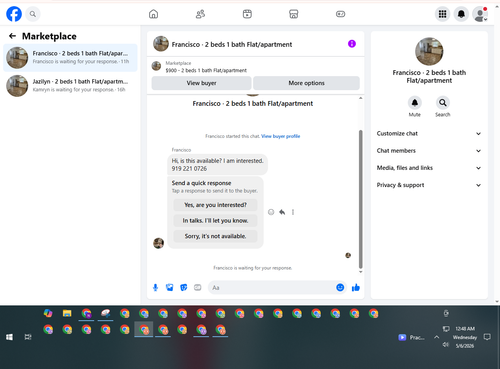Open the Marketplace storefront icon in navigation
This screenshot has width=500, height=369.
coord(294,14)
